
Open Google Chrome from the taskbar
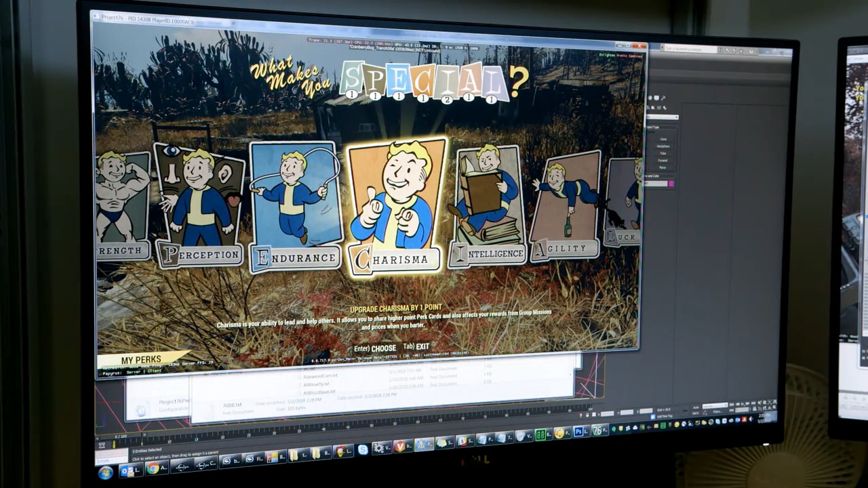pos(156,468)
